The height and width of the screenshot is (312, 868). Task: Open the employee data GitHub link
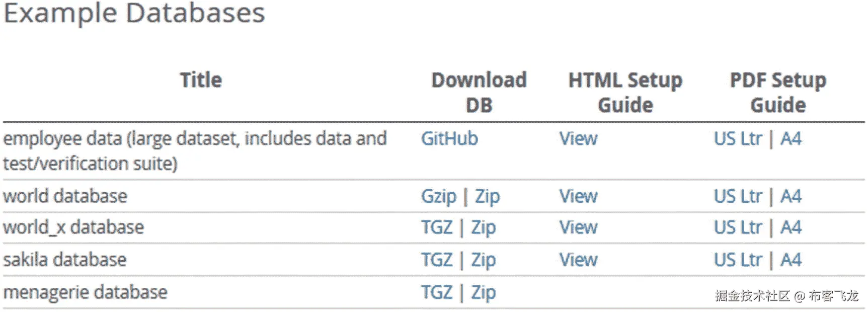(x=449, y=138)
